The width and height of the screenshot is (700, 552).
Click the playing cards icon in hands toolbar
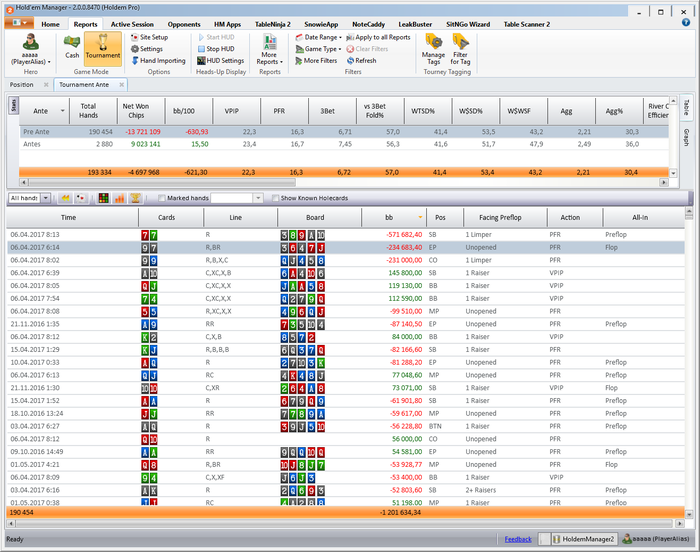tap(81, 198)
